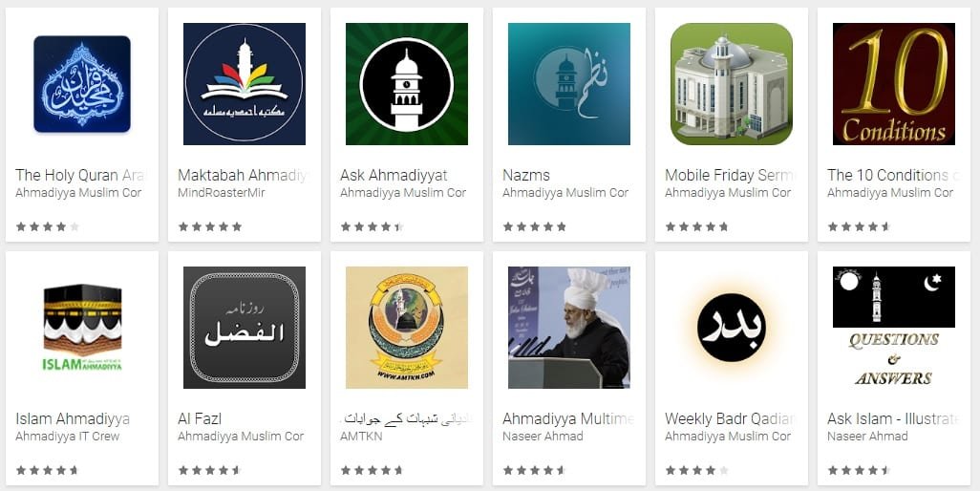Click the Ahmadiyya Multimedia speaker photo thumbnail
The height and width of the screenshot is (491, 980).
click(x=569, y=328)
